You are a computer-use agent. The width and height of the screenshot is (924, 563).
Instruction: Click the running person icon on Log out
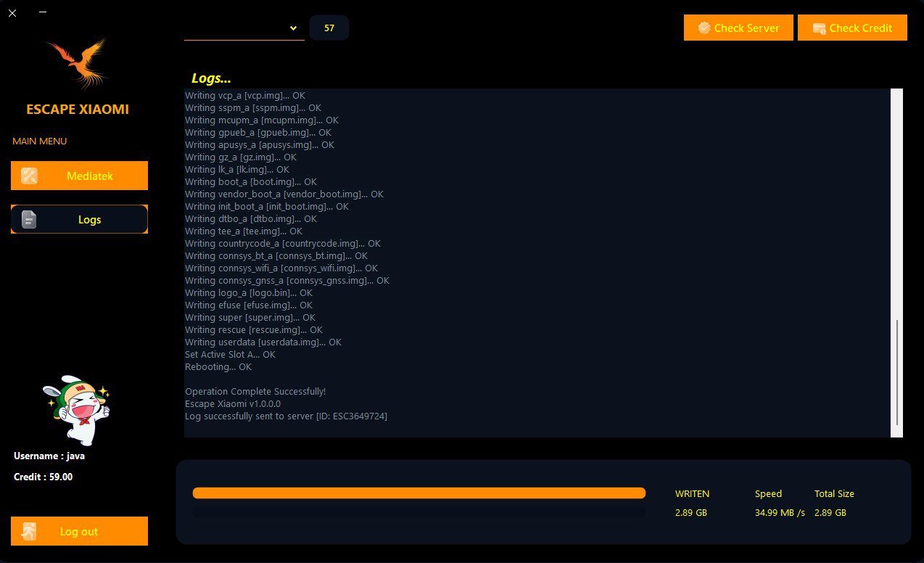[x=29, y=531]
